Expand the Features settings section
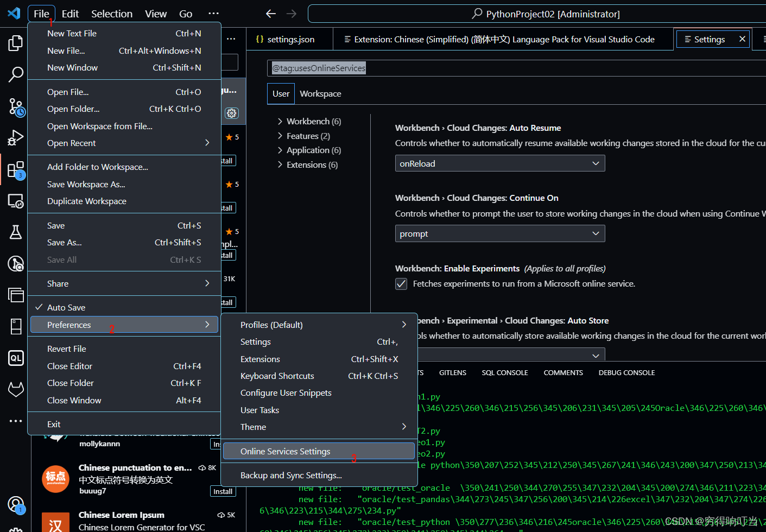The height and width of the screenshot is (532, 766). click(303, 136)
